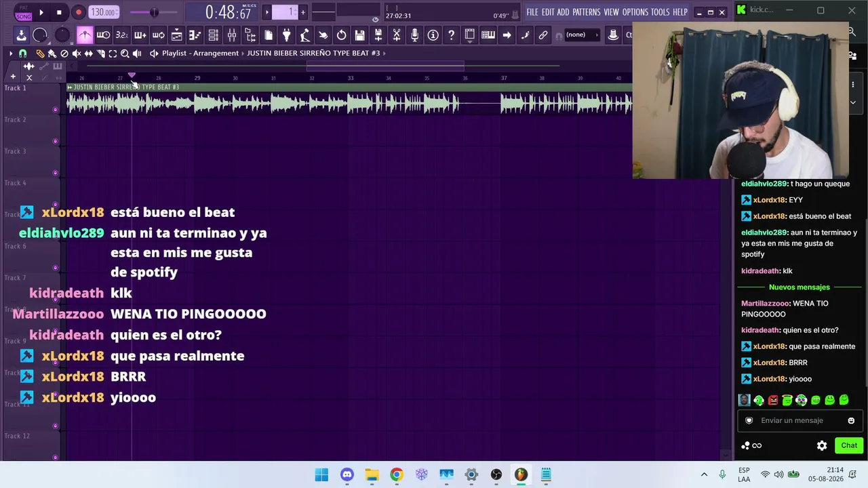
Task: Open the EDIT menu
Action: click(x=548, y=12)
